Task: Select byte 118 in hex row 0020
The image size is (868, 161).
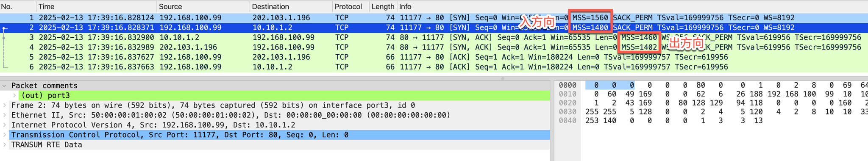Action: (x=756, y=103)
